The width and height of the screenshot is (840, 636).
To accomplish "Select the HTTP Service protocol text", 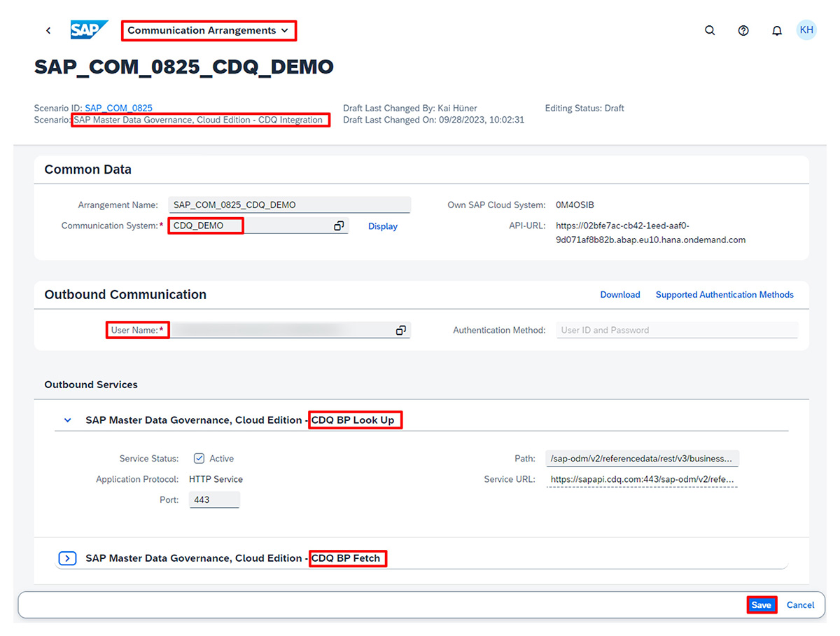I will point(216,479).
